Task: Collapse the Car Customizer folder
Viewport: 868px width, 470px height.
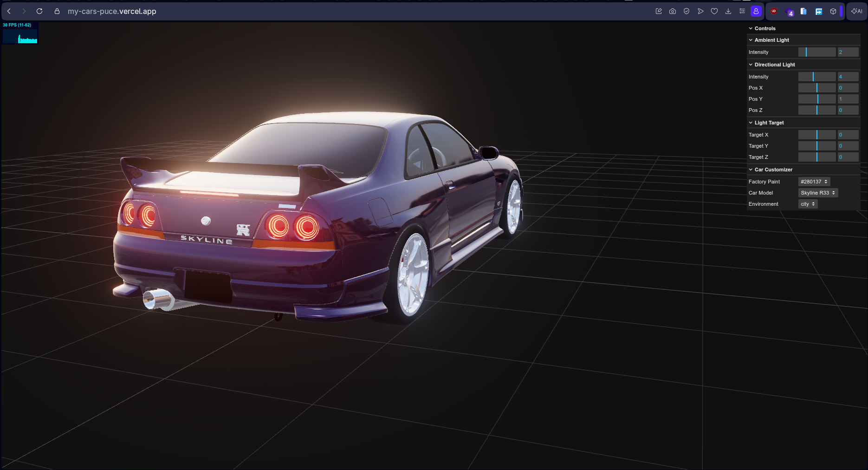Action: coord(803,170)
